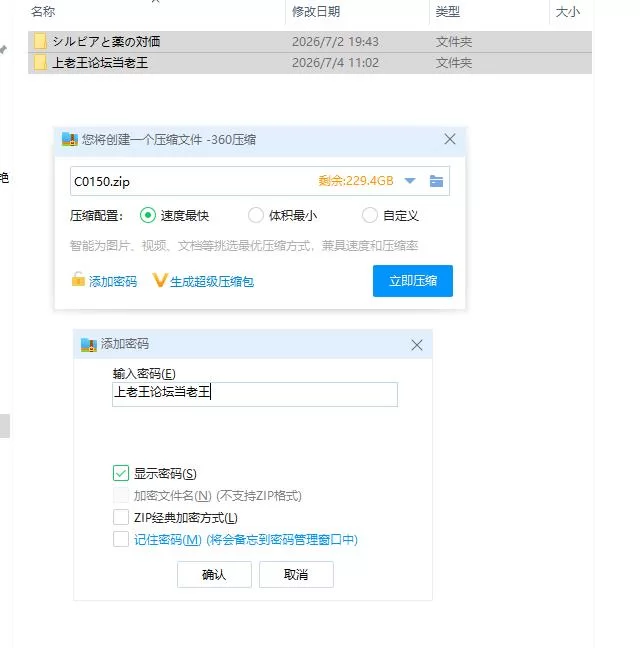Sort files by 名称 column header
The width and height of the screenshot is (640, 648).
[x=43, y=12]
